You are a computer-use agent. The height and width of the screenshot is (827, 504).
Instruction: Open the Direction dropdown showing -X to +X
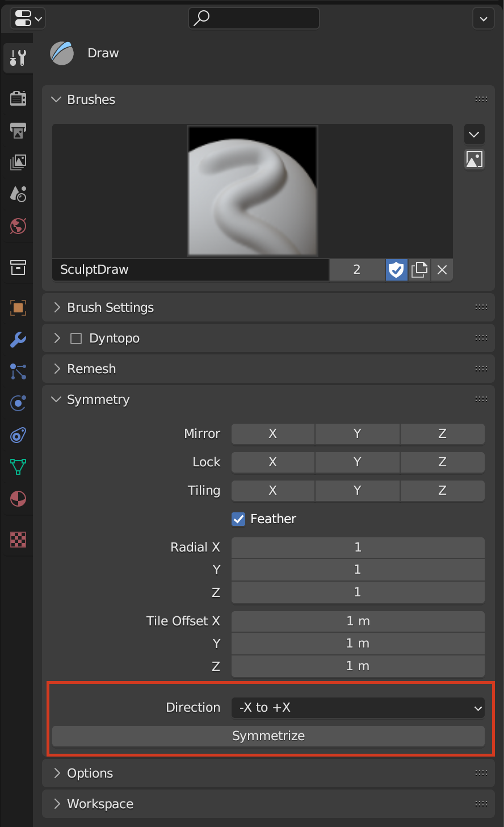(358, 708)
